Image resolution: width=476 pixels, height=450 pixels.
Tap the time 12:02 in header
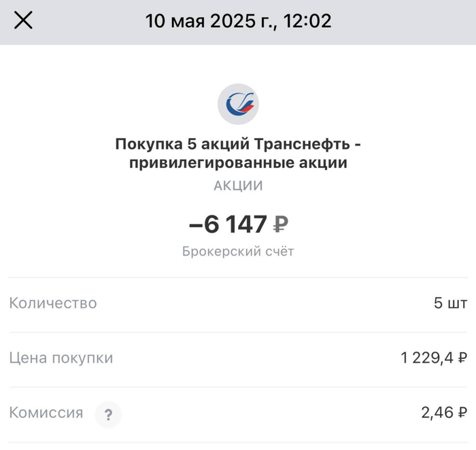click(x=307, y=21)
